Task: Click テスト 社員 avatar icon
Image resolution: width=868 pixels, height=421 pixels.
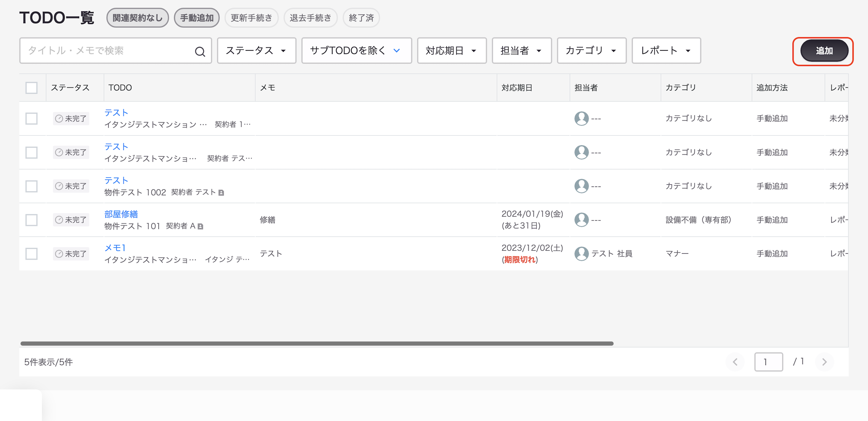Action: tap(581, 254)
